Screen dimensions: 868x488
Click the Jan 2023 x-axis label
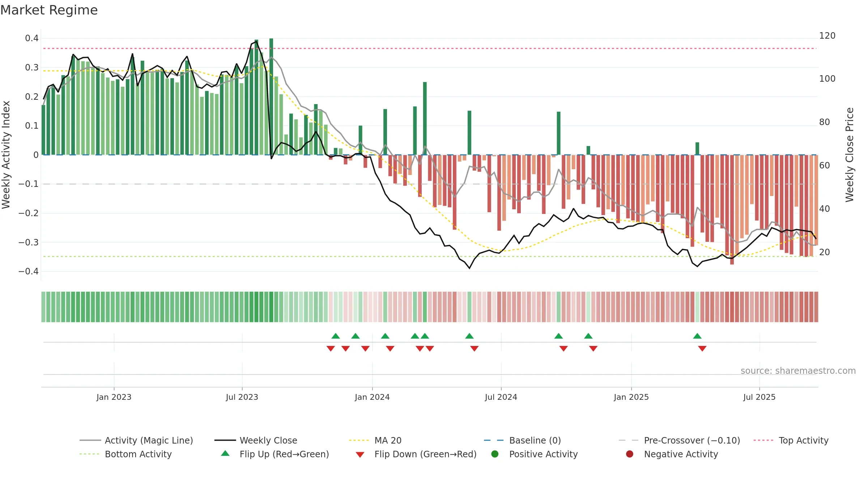point(114,397)
